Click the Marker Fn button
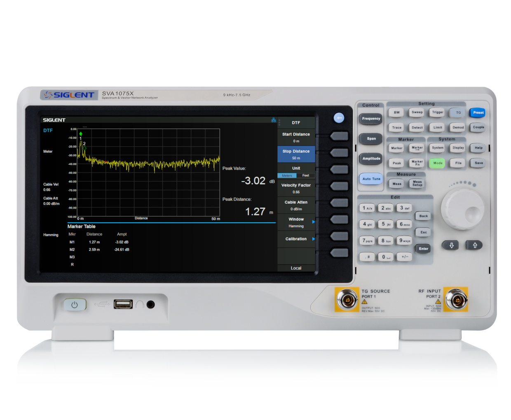This screenshot has width=511, height=420. click(417, 163)
